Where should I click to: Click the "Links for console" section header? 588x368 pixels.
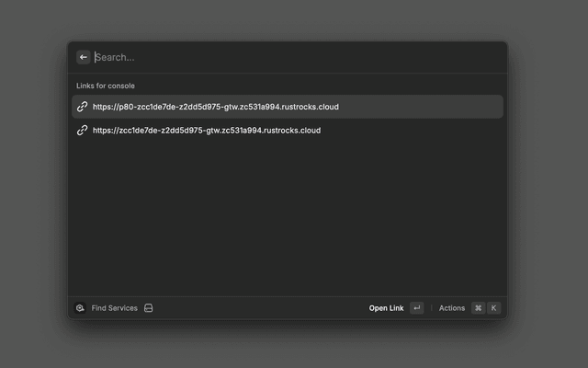point(106,86)
